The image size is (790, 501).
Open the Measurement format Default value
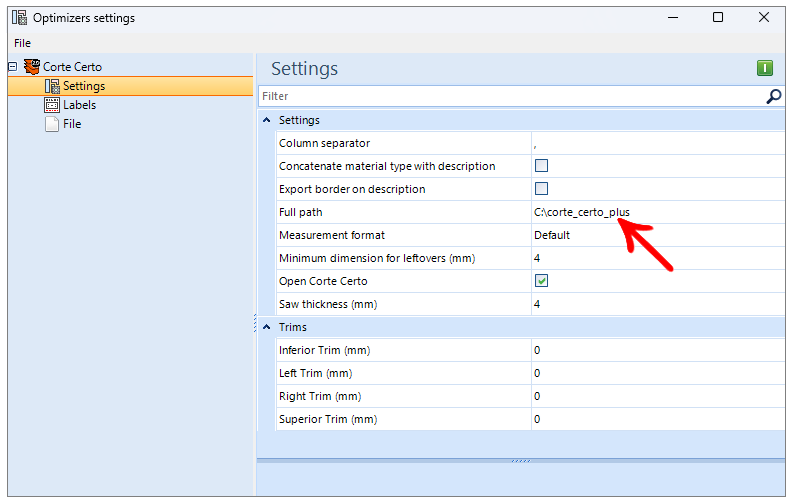[x=658, y=235]
